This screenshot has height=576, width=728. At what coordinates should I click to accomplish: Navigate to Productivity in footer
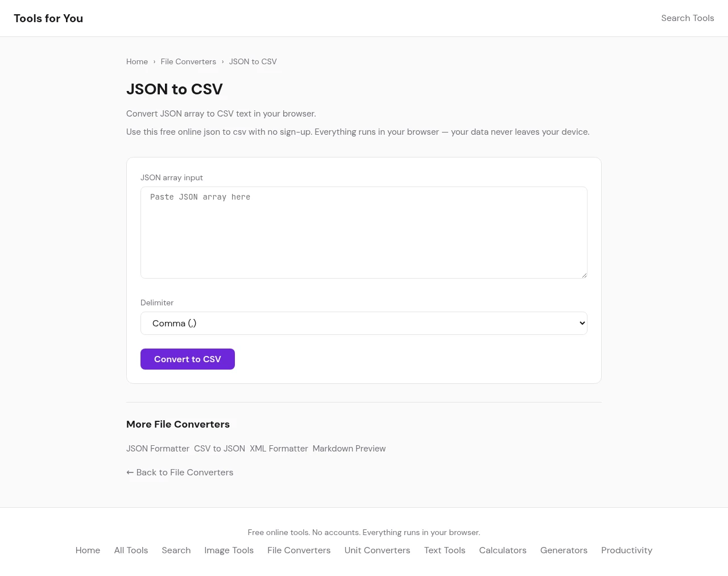[x=626, y=550]
